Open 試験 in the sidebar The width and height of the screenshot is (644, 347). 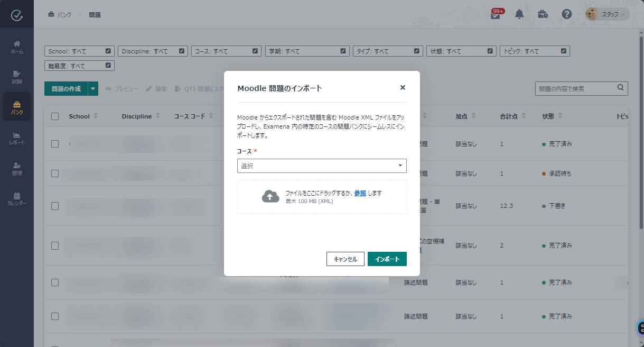coord(17,78)
